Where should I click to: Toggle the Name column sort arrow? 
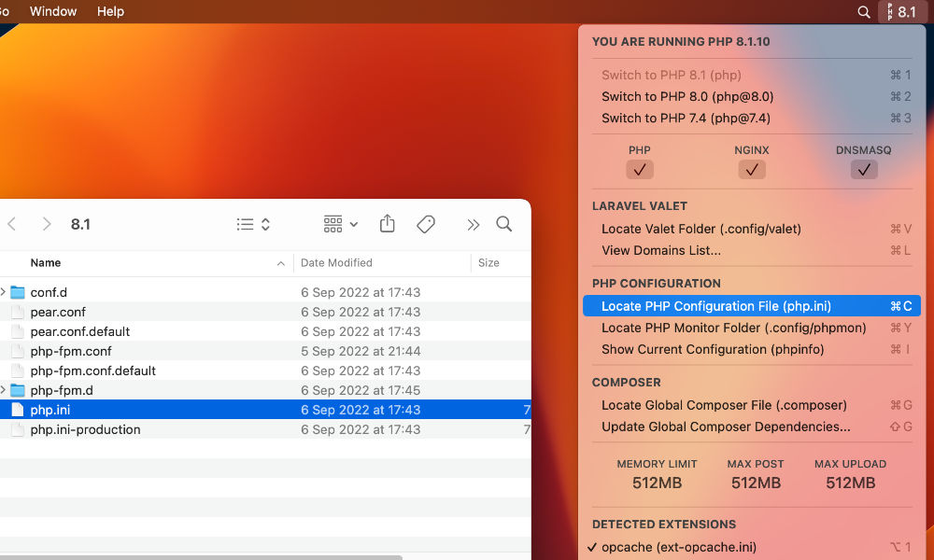[x=280, y=263]
